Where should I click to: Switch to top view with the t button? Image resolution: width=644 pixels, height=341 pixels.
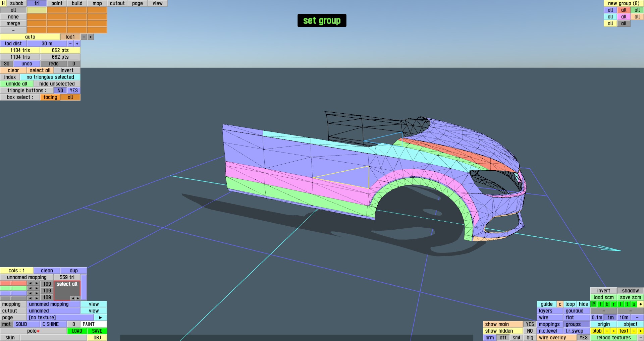[627, 304]
